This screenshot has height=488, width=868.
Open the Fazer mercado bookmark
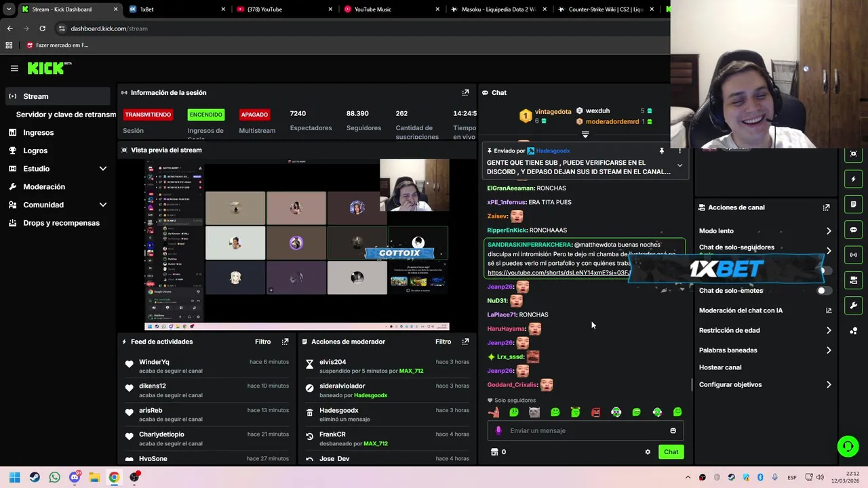tap(58, 45)
